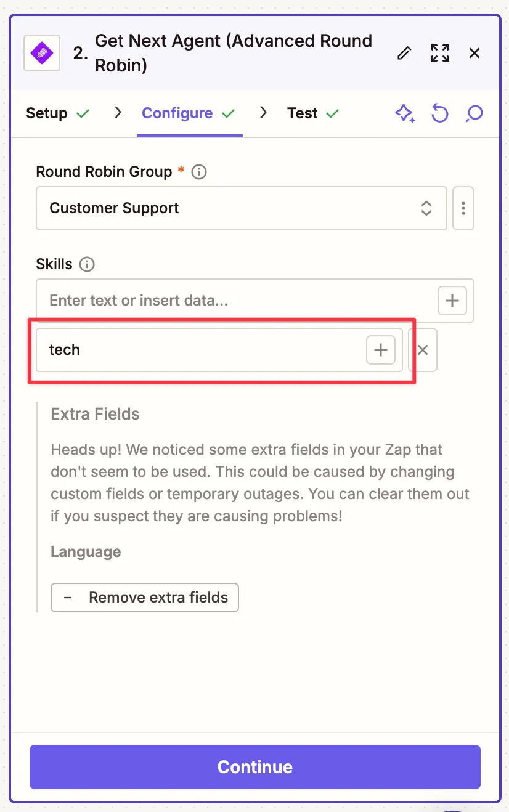Click info icon next to Round Robin Group

199,172
